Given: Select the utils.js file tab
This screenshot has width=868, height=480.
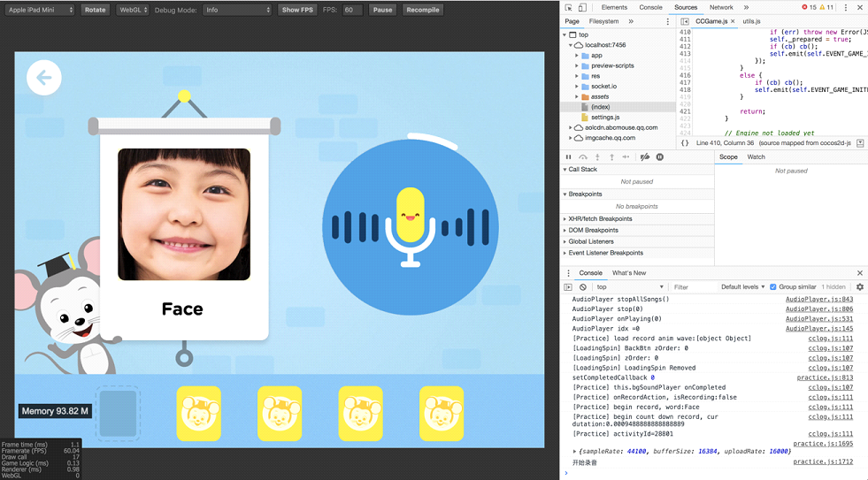Looking at the screenshot, I should (x=751, y=21).
